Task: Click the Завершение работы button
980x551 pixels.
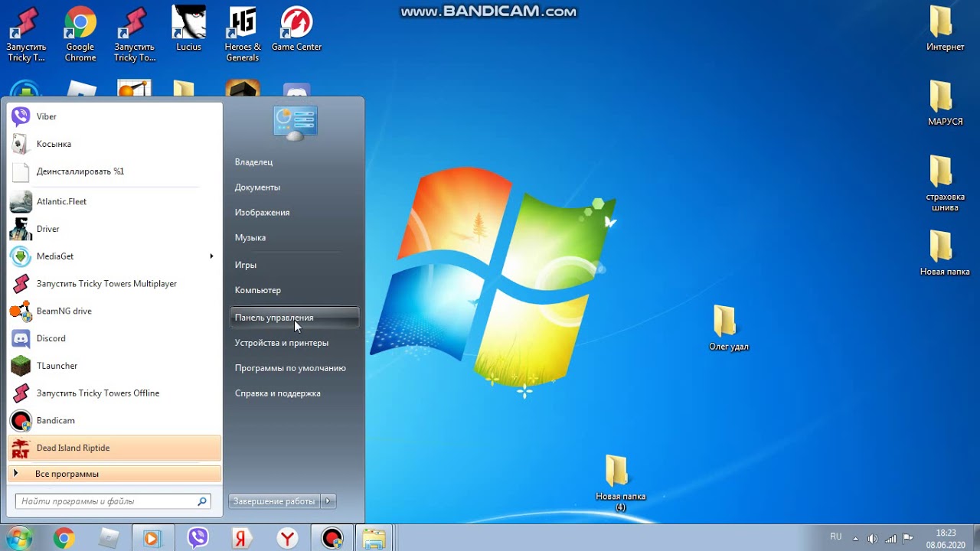Action: pyautogui.click(x=274, y=501)
